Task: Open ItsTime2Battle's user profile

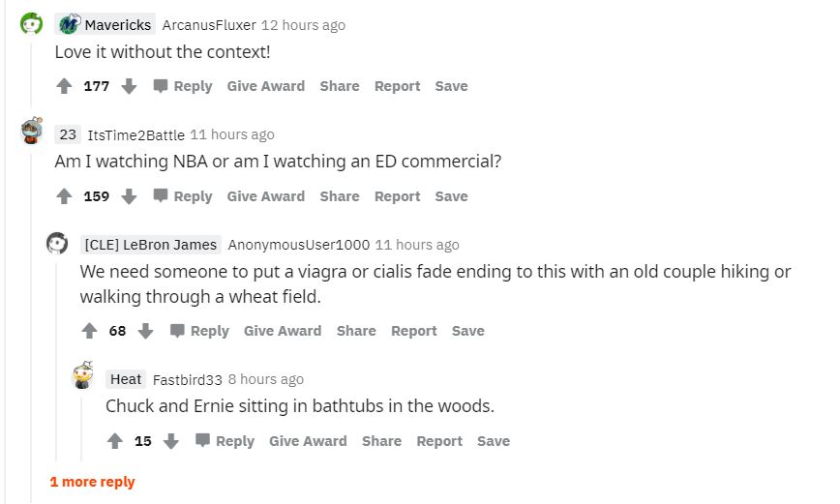Action: pyautogui.click(x=135, y=134)
